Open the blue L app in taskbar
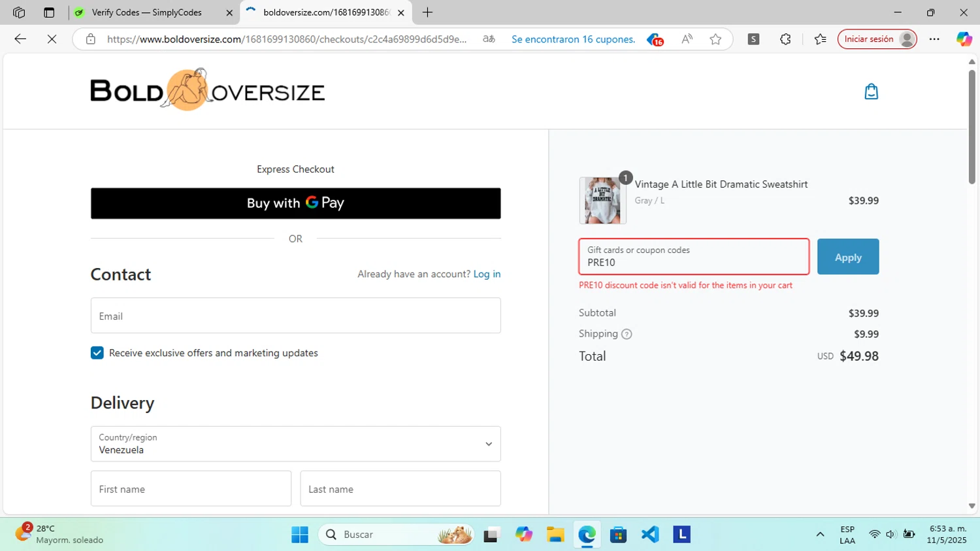 [681, 535]
